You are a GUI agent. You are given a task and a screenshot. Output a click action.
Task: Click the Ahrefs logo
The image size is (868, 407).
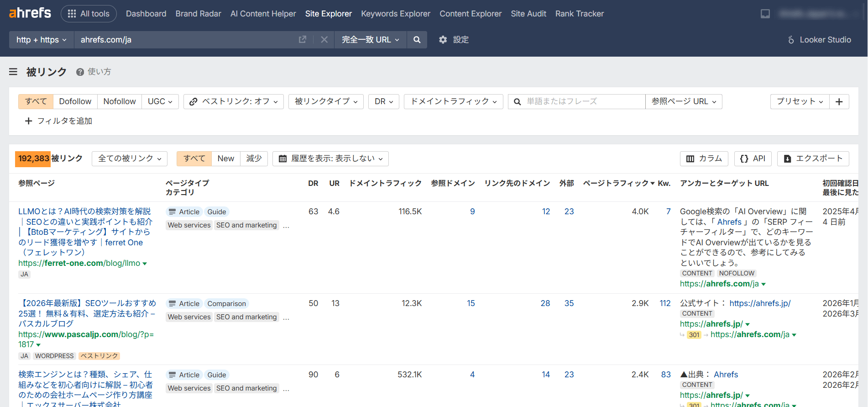30,13
